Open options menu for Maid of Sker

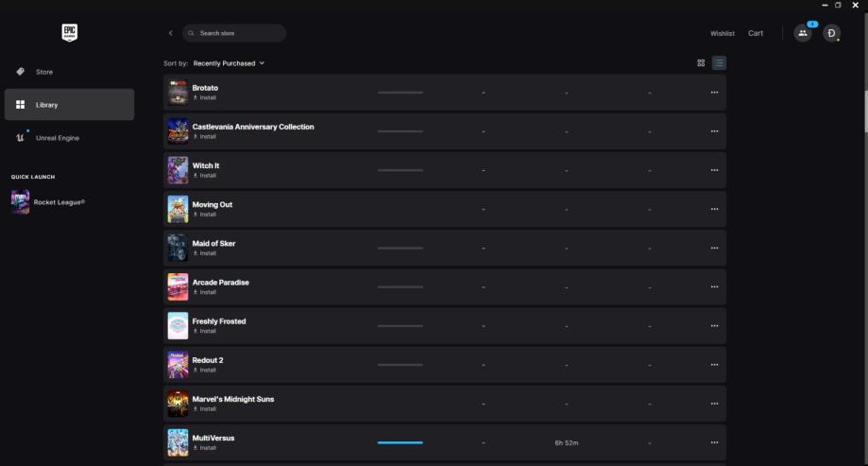coord(714,248)
